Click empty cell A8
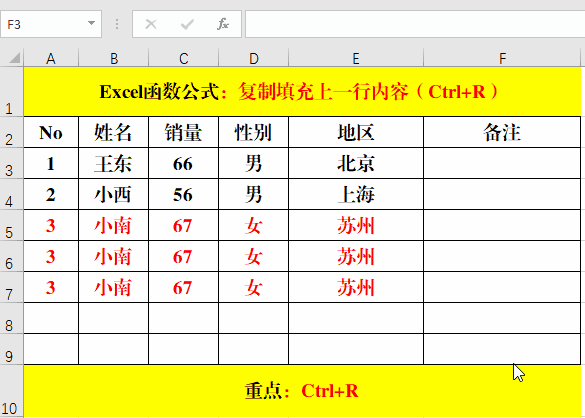This screenshot has height=418, width=585. click(51, 318)
